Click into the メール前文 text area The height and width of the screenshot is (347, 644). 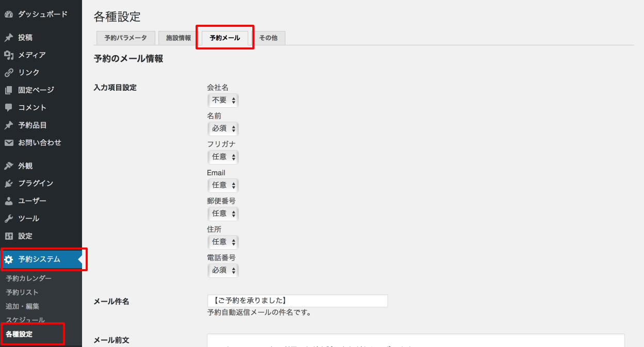coord(416,340)
